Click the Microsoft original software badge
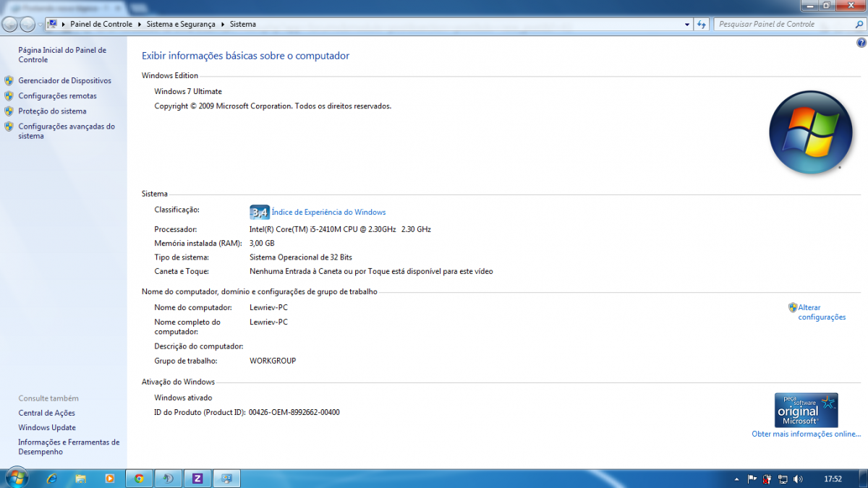This screenshot has height=488, width=868. pyautogui.click(x=806, y=410)
